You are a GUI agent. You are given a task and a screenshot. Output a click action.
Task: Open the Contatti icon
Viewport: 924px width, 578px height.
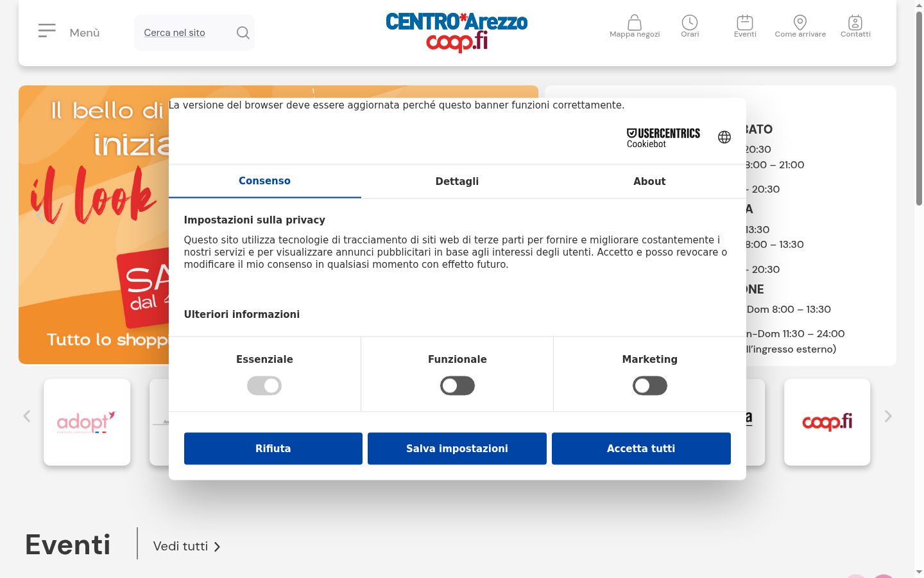(x=855, y=22)
